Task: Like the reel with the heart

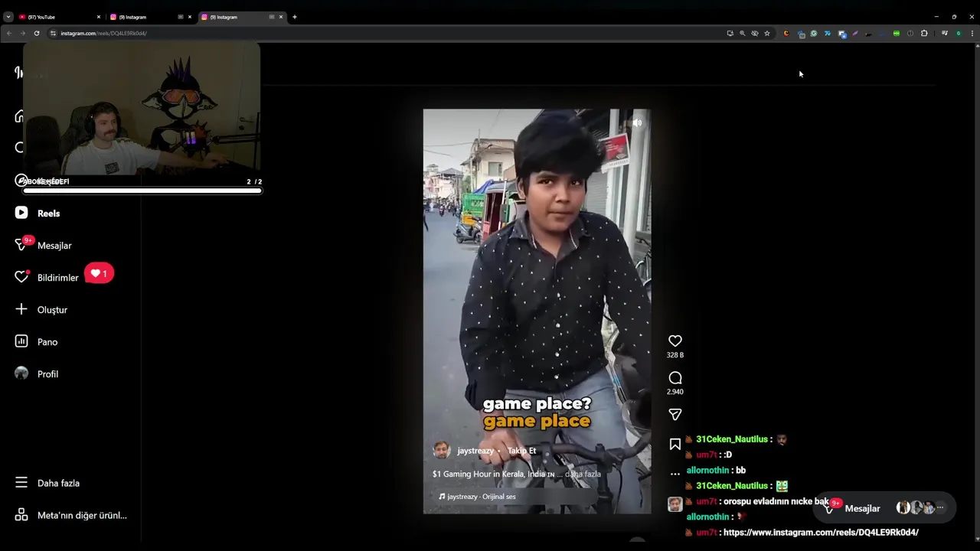Action: pyautogui.click(x=675, y=341)
